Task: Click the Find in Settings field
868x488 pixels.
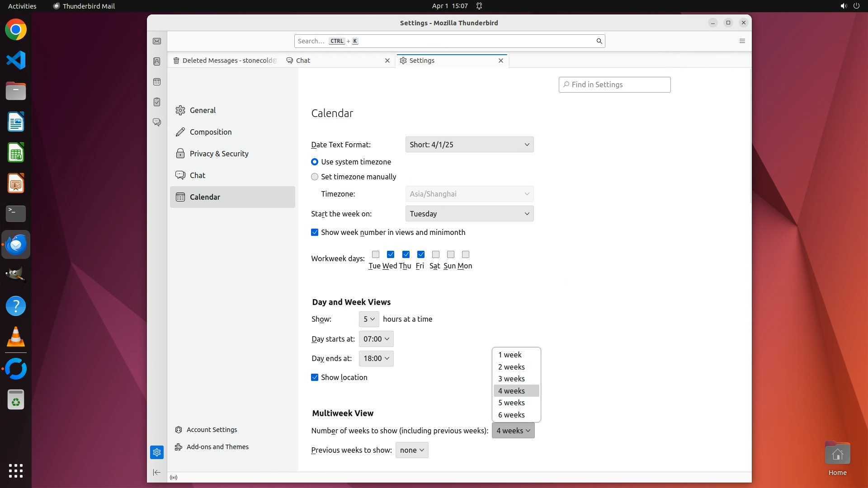Action: click(x=615, y=84)
